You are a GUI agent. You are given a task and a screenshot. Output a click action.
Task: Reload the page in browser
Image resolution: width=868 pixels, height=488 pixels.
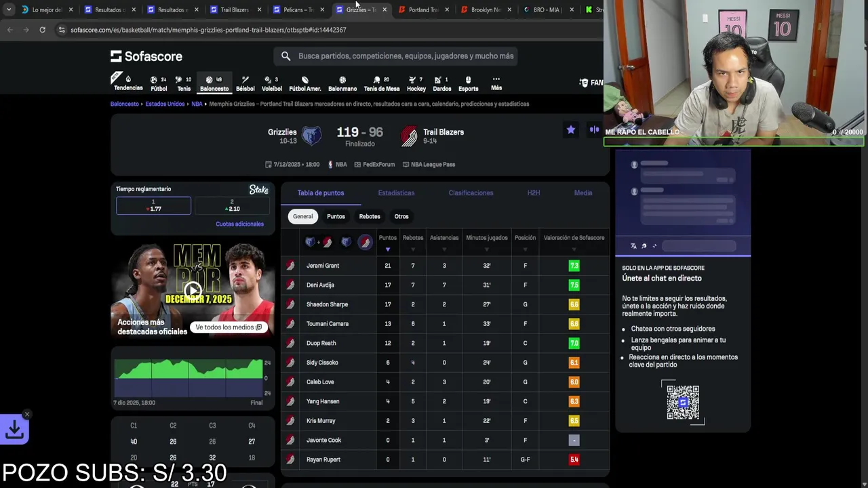click(x=42, y=30)
